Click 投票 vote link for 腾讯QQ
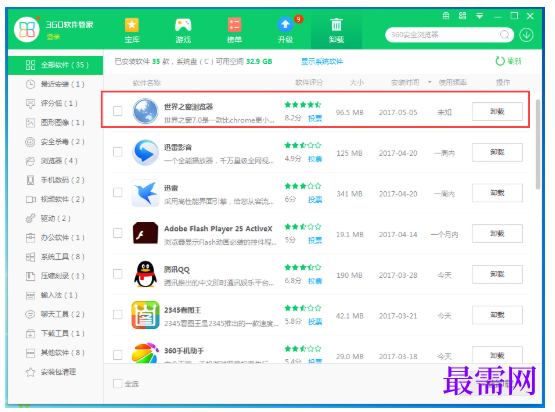The width and height of the screenshot is (555, 412). click(315, 281)
